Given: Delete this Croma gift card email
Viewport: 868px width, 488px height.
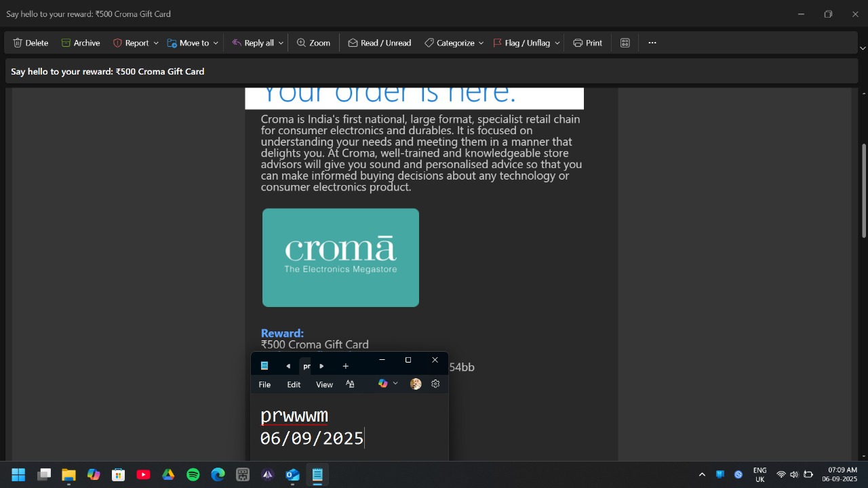Looking at the screenshot, I should pyautogui.click(x=31, y=43).
